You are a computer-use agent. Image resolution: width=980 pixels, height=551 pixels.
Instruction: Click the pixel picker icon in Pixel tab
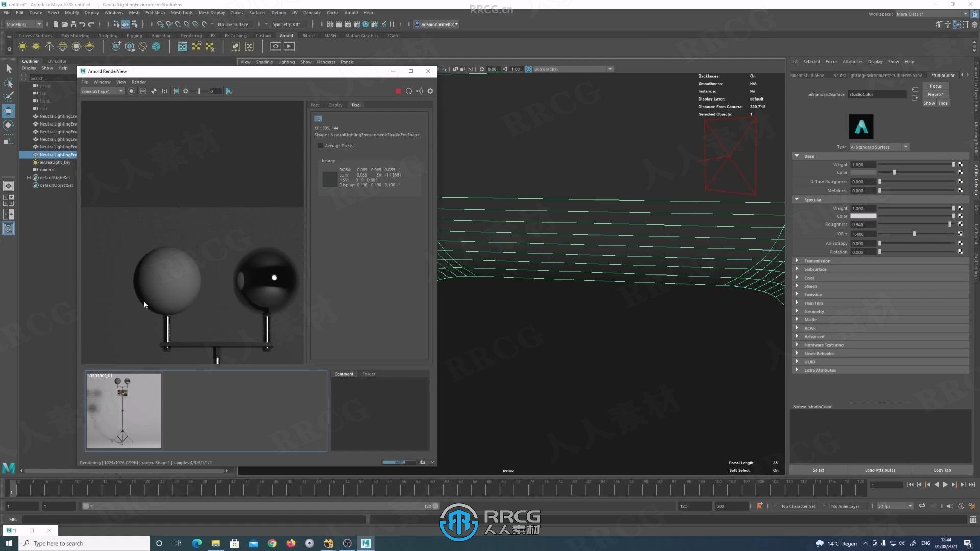point(318,118)
